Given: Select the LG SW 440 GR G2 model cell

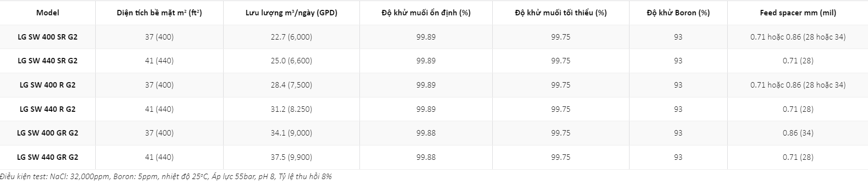Looking at the screenshot, I should tap(47, 157).
